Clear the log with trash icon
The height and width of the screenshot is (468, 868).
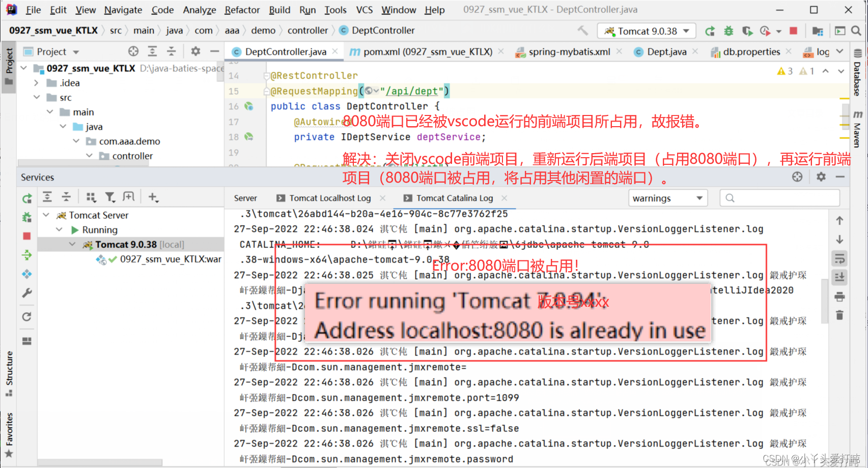[x=839, y=315]
